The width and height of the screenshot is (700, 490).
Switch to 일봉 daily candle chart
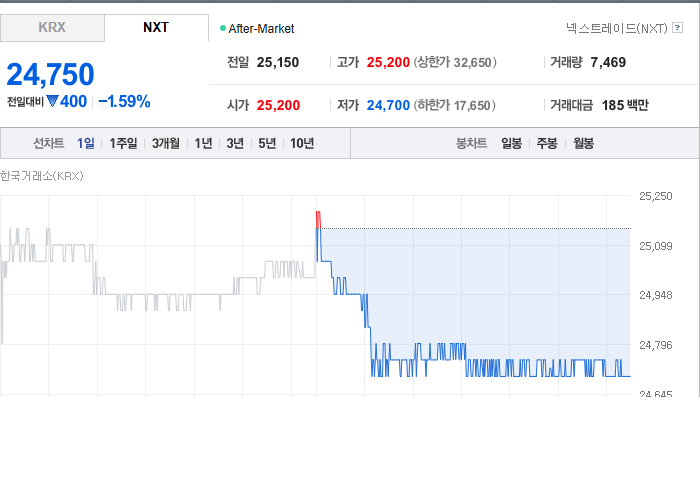[x=511, y=143]
